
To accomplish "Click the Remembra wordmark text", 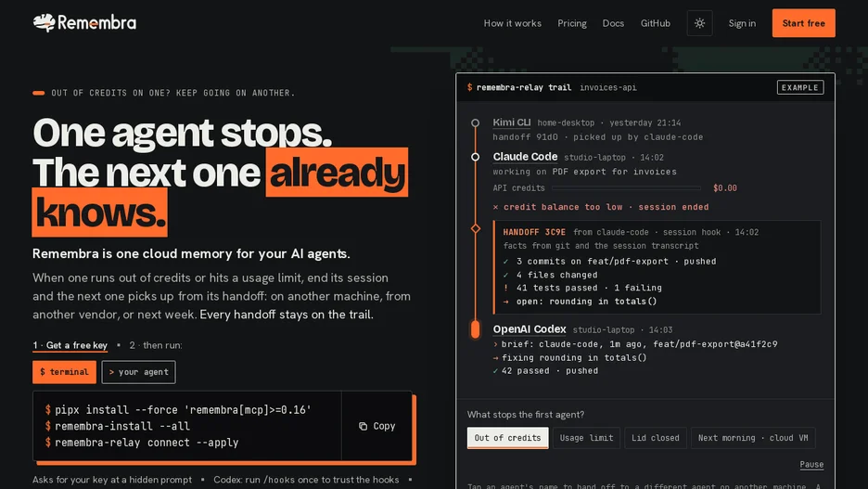I will pyautogui.click(x=96, y=22).
